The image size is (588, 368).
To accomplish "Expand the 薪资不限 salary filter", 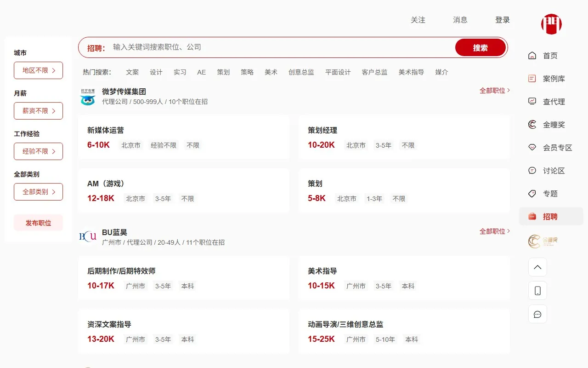I will (38, 110).
